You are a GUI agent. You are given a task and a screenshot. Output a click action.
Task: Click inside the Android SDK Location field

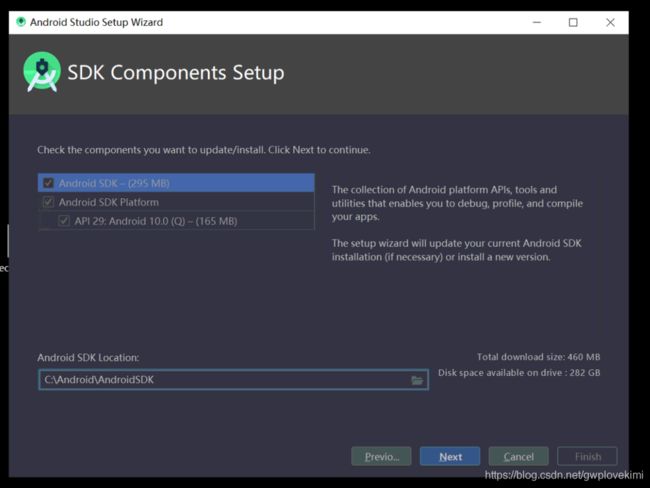(220, 380)
